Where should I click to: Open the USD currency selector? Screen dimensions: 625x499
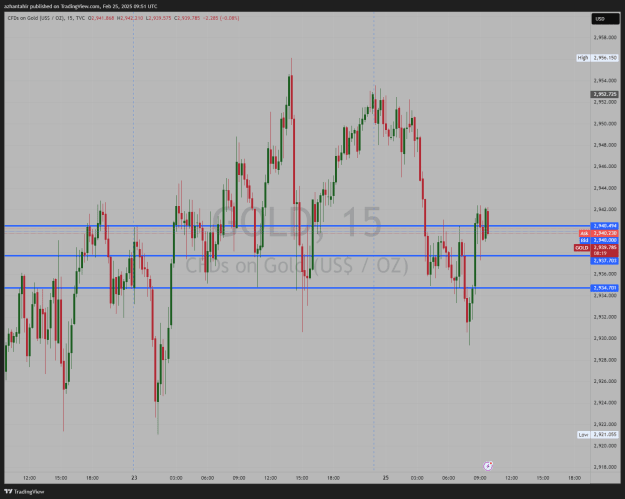605,19
